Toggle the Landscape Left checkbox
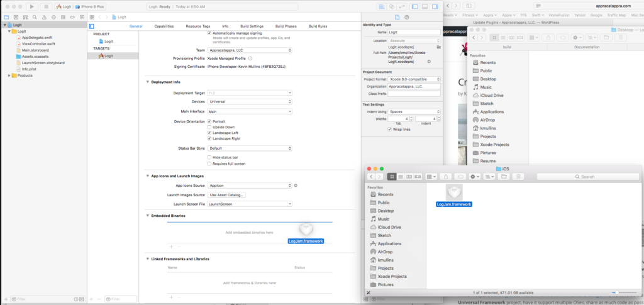644x305 pixels. 209,133
